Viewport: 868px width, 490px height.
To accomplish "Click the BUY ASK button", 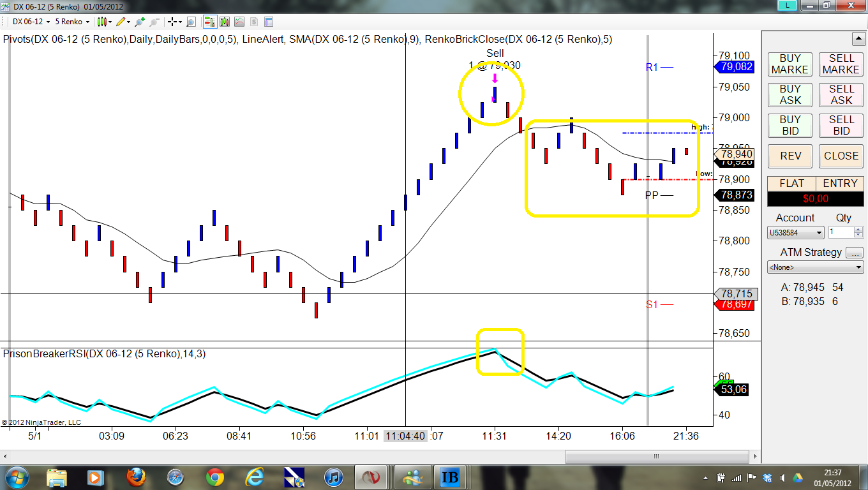I will tap(790, 94).
